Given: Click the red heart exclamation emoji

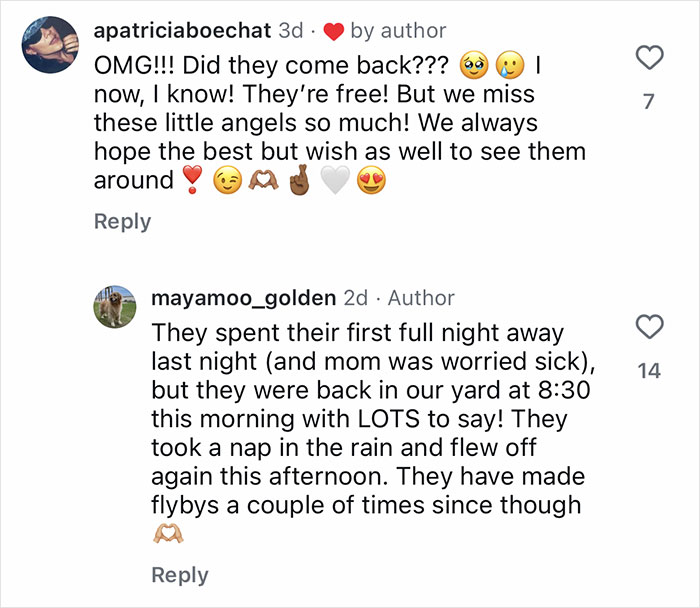Looking at the screenshot, I should (x=191, y=182).
